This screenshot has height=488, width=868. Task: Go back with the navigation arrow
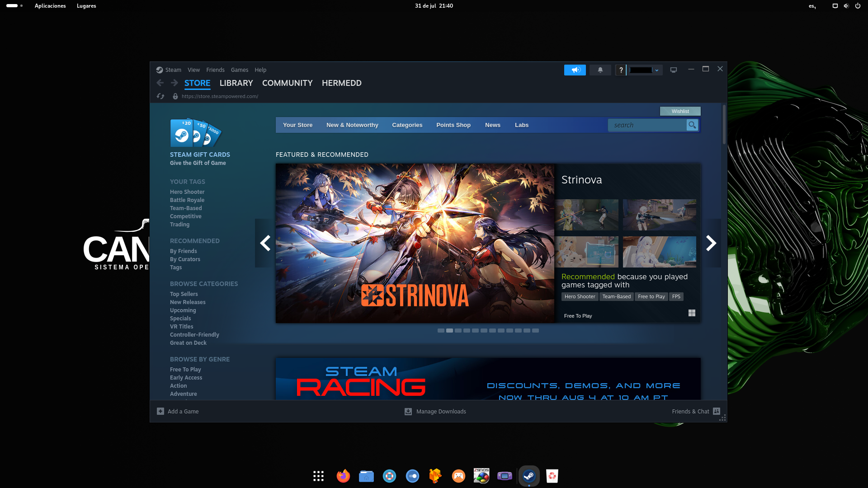point(160,83)
